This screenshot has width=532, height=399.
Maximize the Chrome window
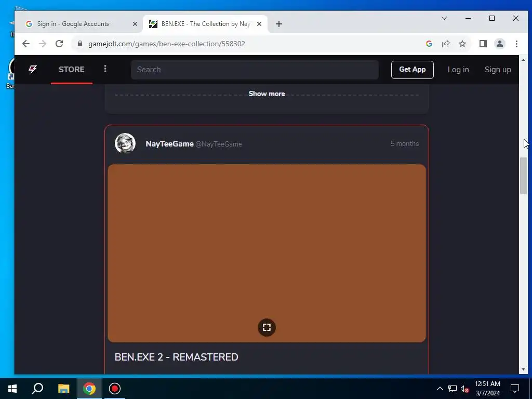[x=492, y=18]
